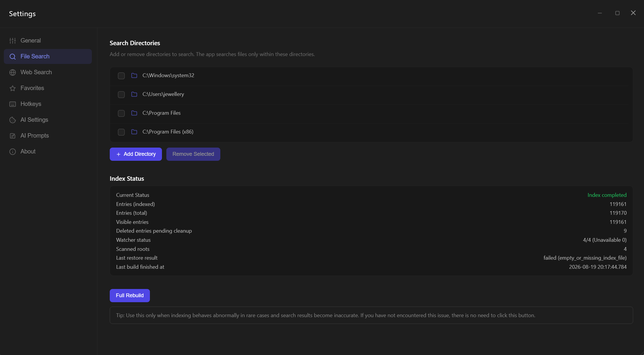Click the File Search magnifier icon

(13, 57)
